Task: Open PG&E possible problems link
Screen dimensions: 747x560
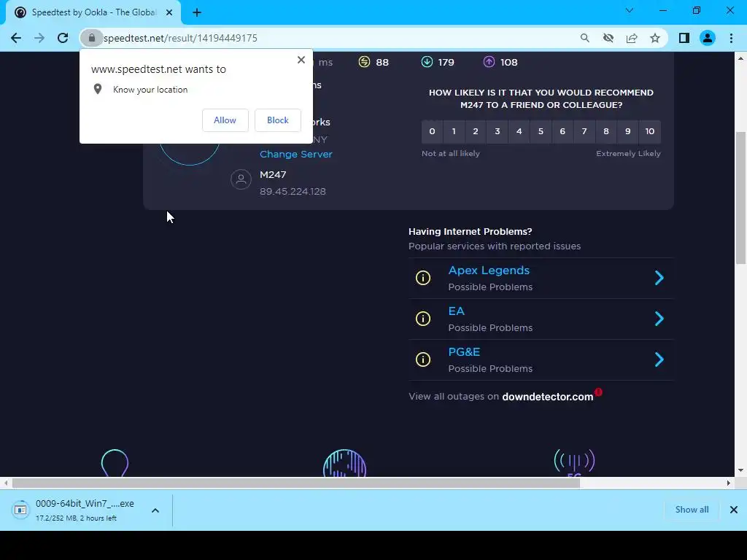Action: (464, 352)
